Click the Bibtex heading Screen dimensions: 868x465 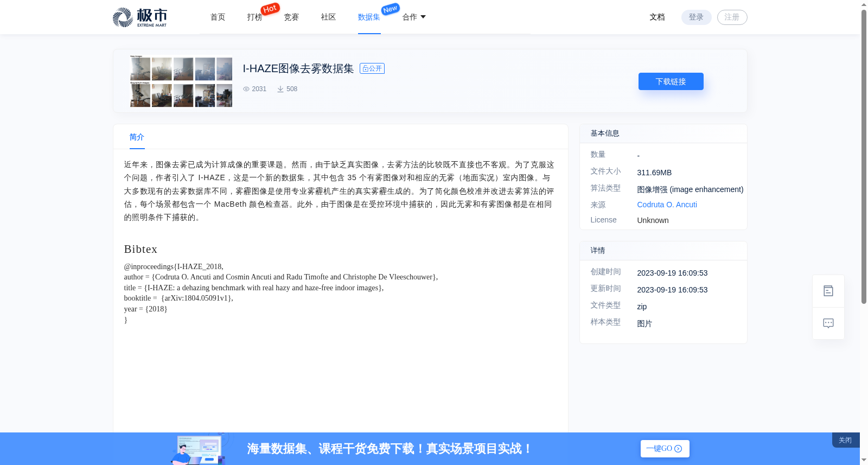coord(141,249)
